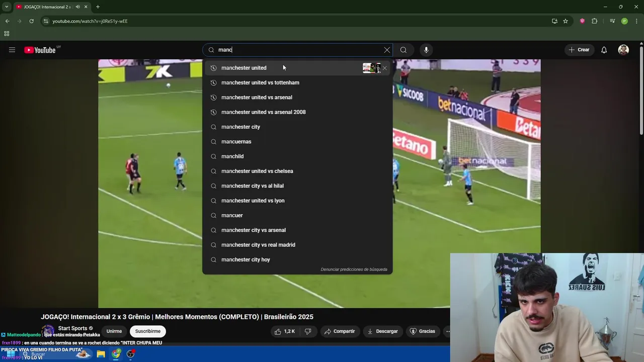The height and width of the screenshot is (362, 644).
Task: Bookmark this page with the star
Action: tap(566, 21)
